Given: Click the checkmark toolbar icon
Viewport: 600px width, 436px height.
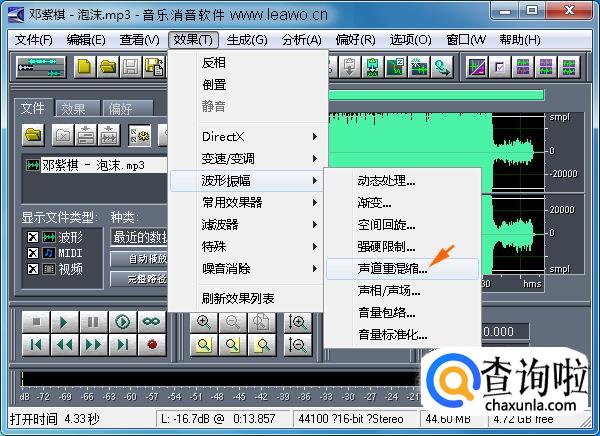Looking at the screenshot, I should click(500, 67).
